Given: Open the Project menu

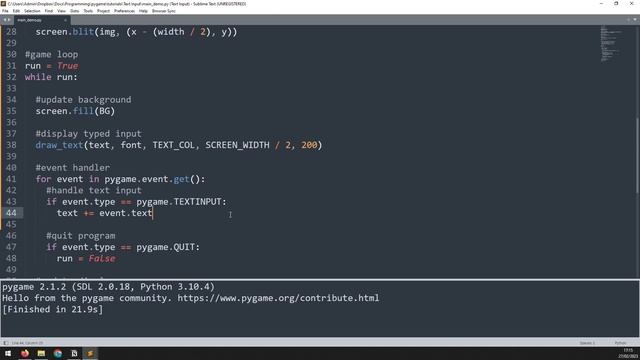Looking at the screenshot, I should click(x=103, y=11).
